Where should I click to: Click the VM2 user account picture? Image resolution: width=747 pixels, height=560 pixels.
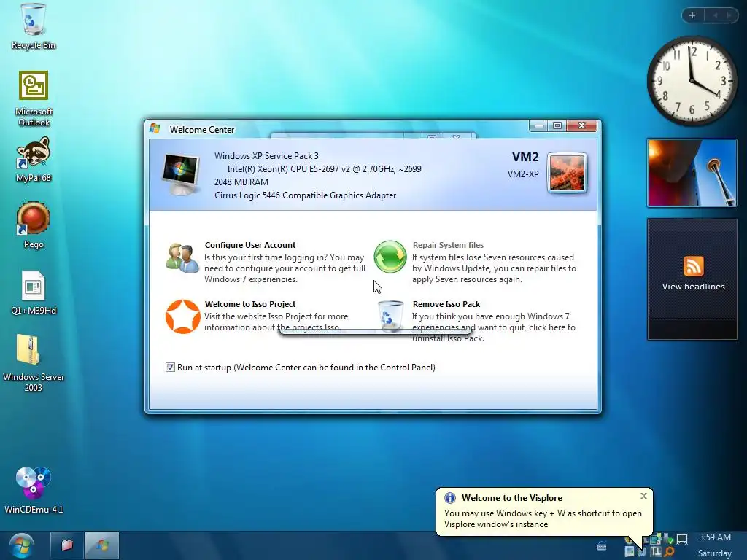567,174
